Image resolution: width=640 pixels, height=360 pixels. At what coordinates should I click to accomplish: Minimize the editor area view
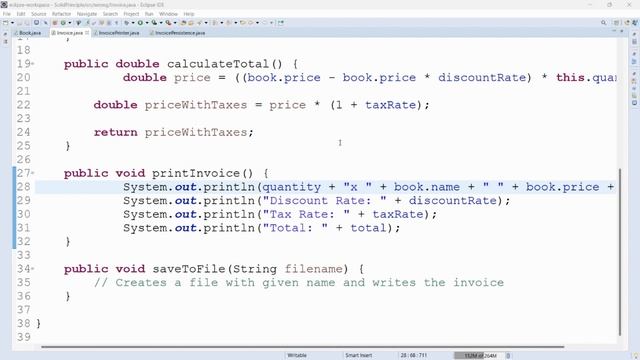[614, 32]
